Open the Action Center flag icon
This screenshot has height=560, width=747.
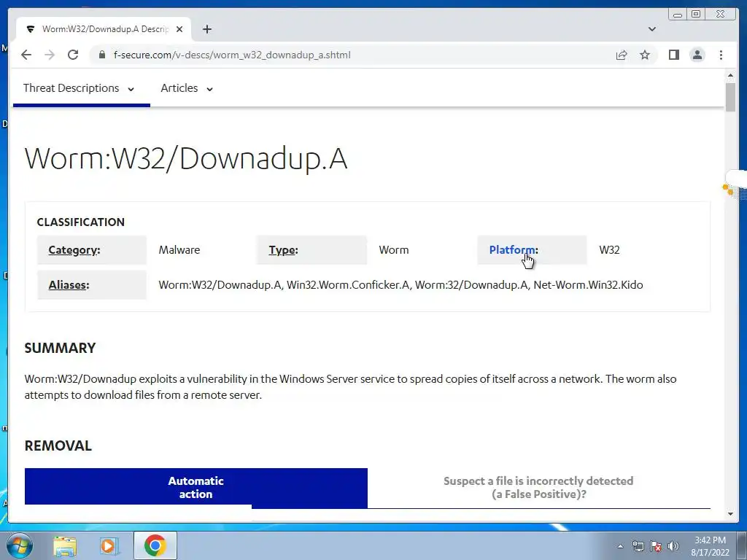coord(656,546)
